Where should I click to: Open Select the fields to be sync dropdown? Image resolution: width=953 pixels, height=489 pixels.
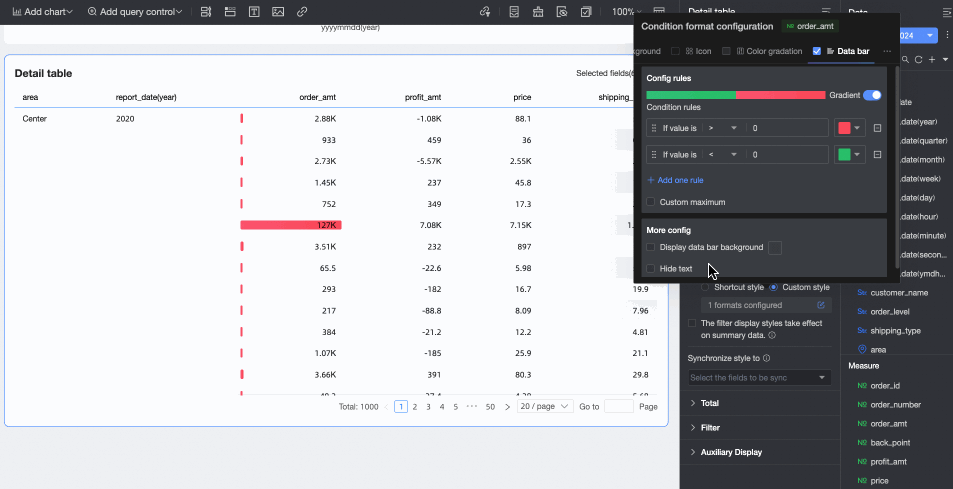pos(760,378)
